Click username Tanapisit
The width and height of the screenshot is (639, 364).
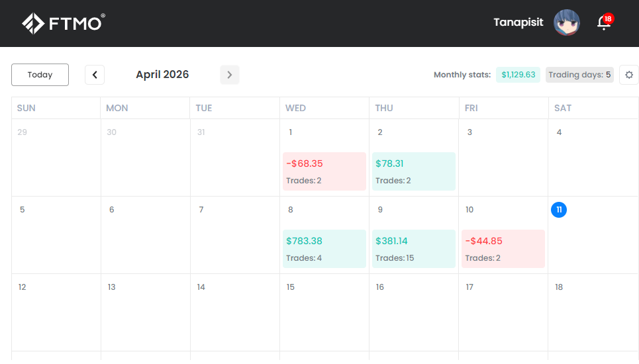(x=518, y=23)
